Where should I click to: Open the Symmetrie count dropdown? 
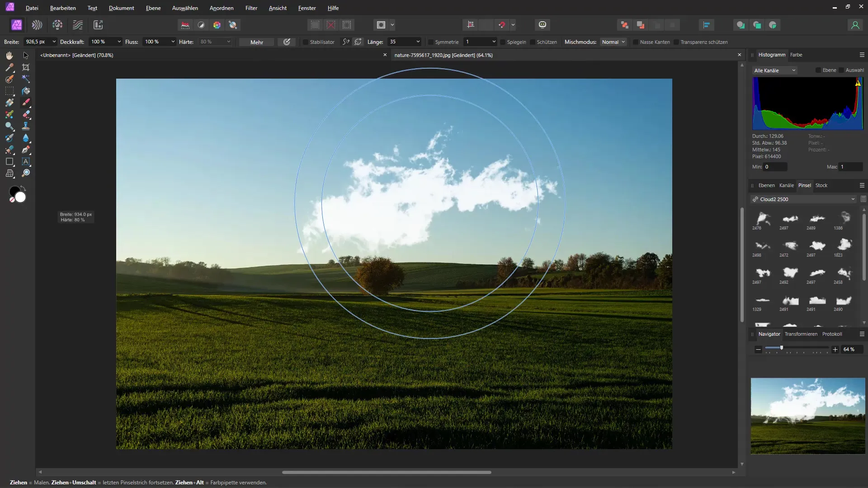tap(494, 42)
